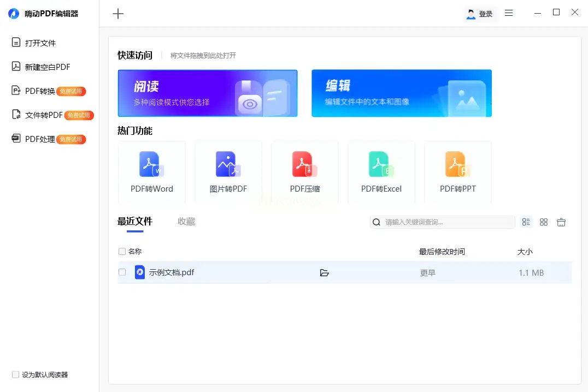Viewport: 588px width, 392px height.
Task: Check the box next to 示例文档.pdf
Action: click(x=122, y=272)
